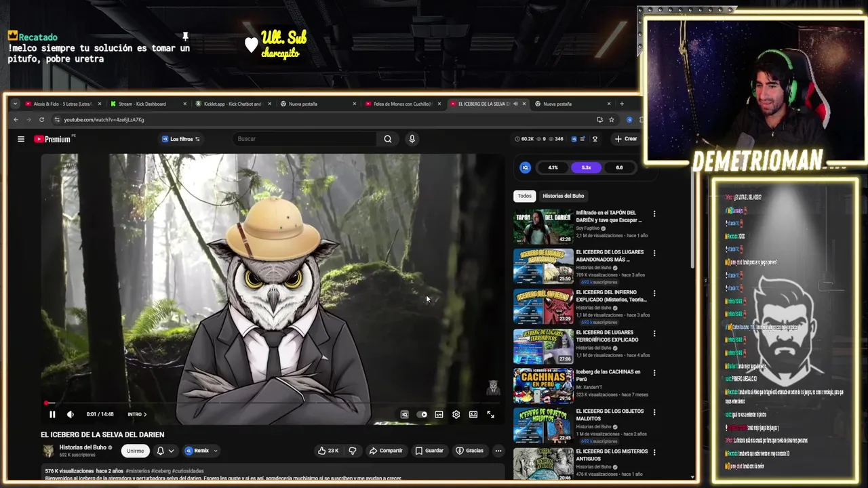Viewport: 868px width, 488px height.
Task: Open Iceberg de las CACHINAS en Perú thumbnail
Action: coord(543,386)
